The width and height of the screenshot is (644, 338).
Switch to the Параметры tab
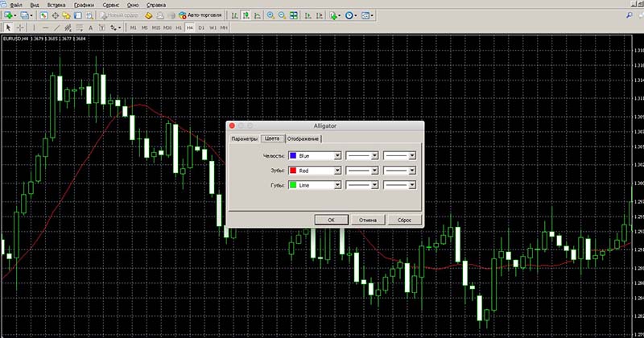click(244, 138)
